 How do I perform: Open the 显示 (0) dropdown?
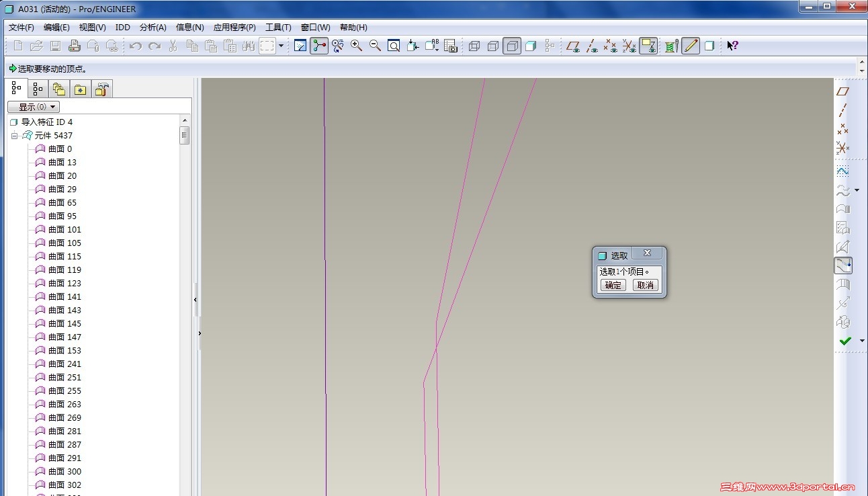[34, 107]
